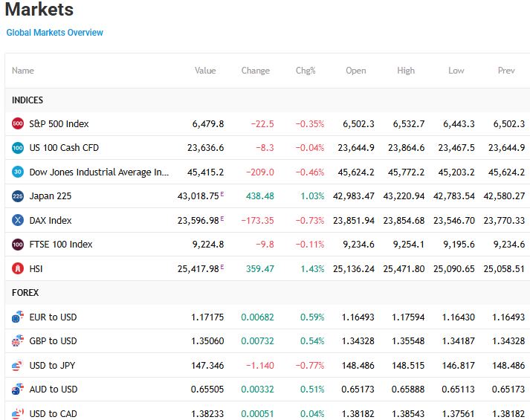Click the USD to JPY flag icon
This screenshot has width=530, height=420.
point(18,365)
